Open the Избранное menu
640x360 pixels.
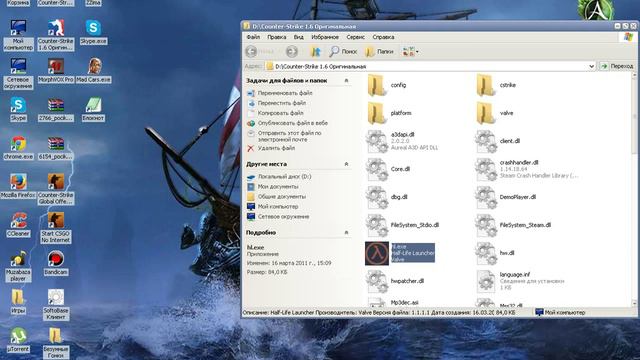[325, 37]
